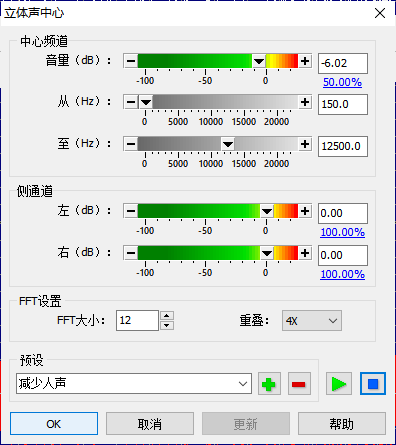
Task: Click the 从 (Hz) slider handle
Action: [146, 102]
